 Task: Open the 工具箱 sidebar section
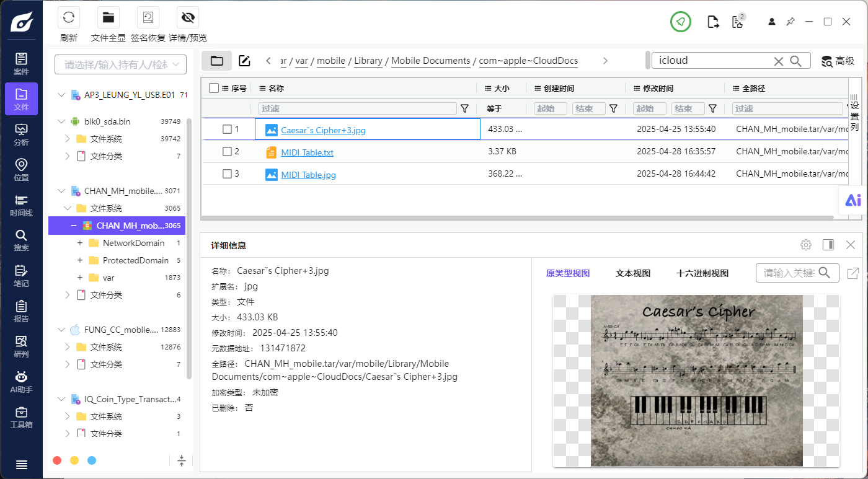point(21,417)
